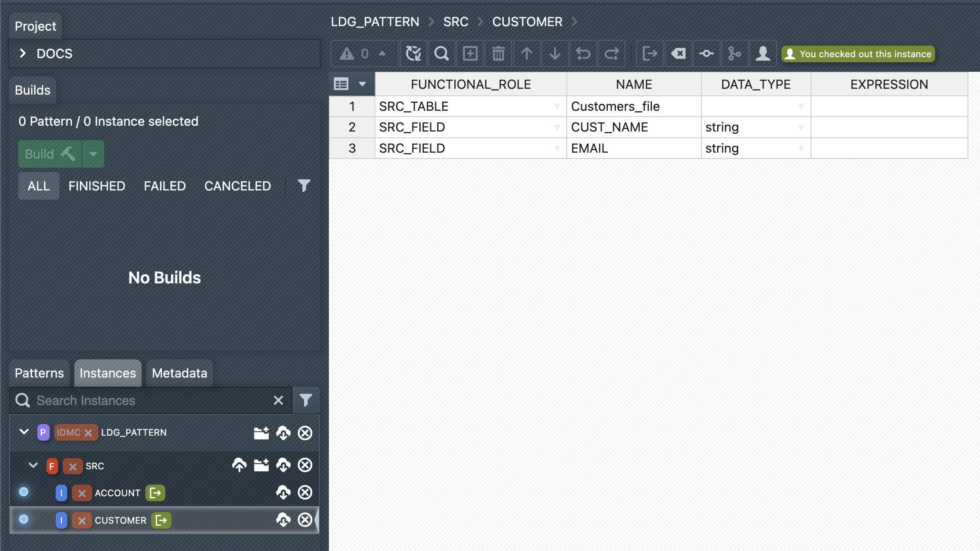980x551 pixels.
Task: Click the undo toolbar icon
Action: click(583, 54)
